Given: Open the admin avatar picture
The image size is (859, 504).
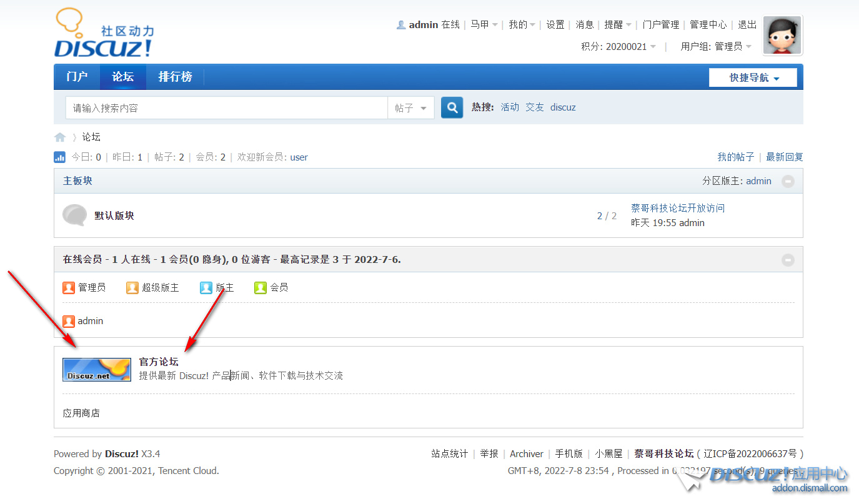Looking at the screenshot, I should click(783, 36).
